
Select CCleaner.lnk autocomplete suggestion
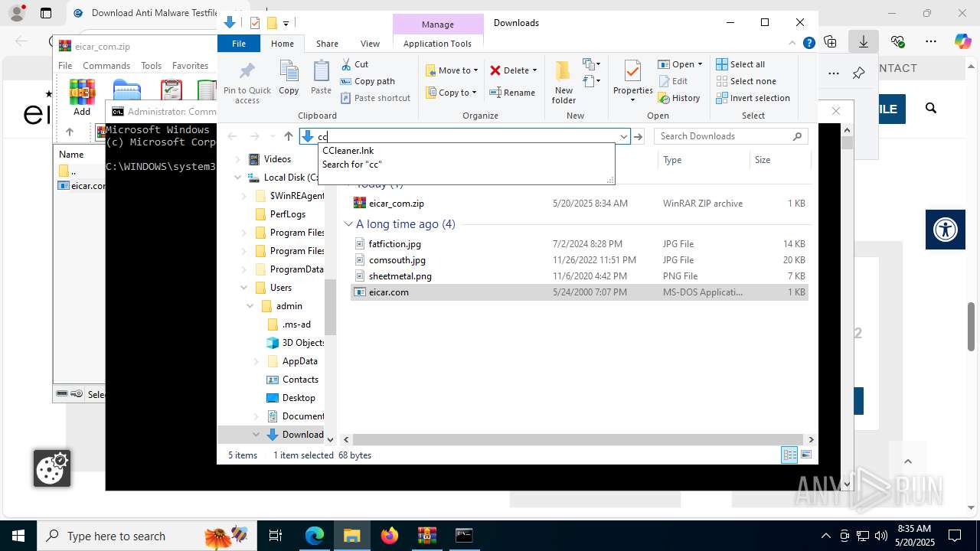tap(466, 151)
